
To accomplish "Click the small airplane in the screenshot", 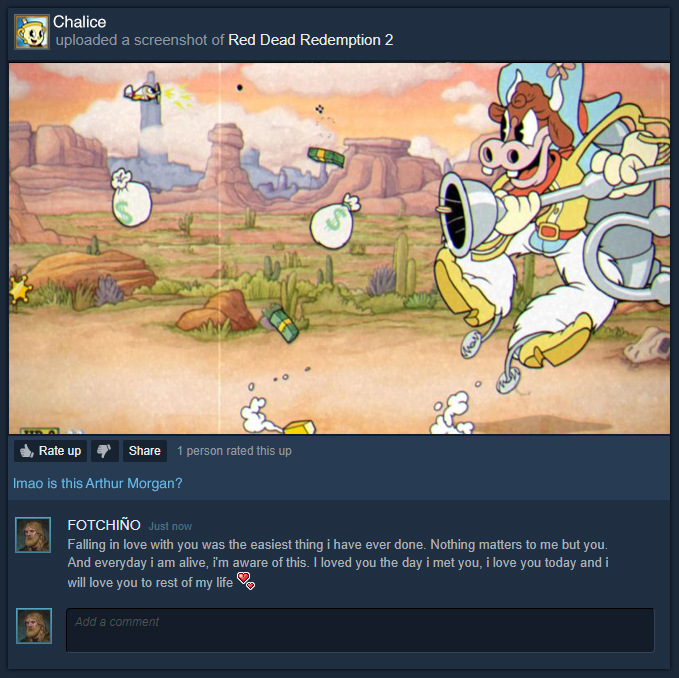I will [x=142, y=92].
